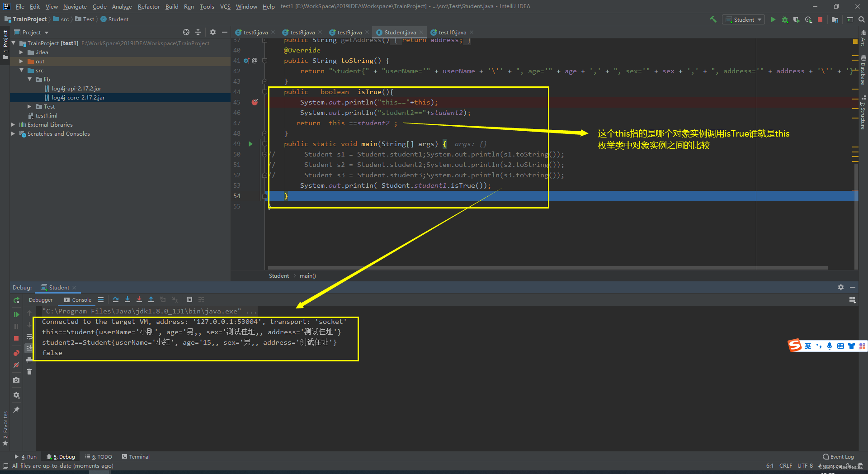The height and width of the screenshot is (474, 868).
Task: Step into in the debugger toolbar
Action: (x=127, y=299)
